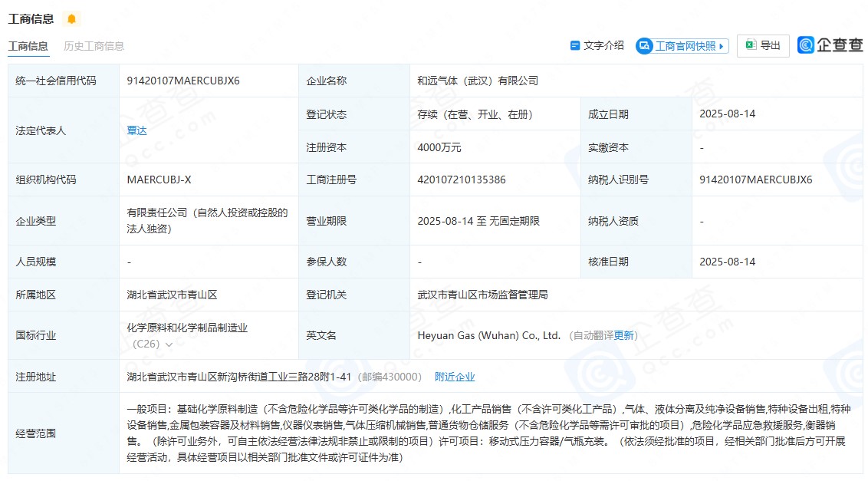868x481 pixels.
Task: Open the 工商信息 tab
Action: pyautogui.click(x=28, y=46)
